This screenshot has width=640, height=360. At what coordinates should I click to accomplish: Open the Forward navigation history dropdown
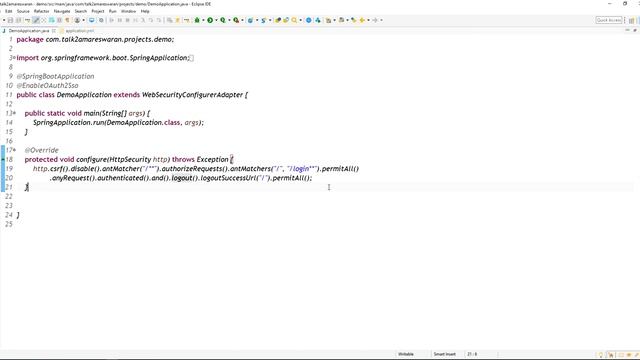382,20
